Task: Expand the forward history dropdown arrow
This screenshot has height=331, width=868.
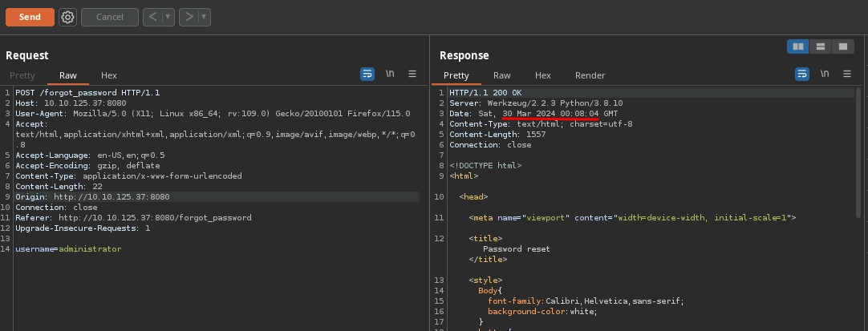Action: pyautogui.click(x=205, y=17)
